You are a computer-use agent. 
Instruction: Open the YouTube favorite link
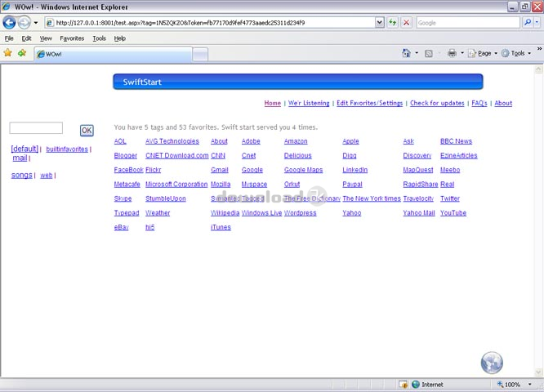453,212
